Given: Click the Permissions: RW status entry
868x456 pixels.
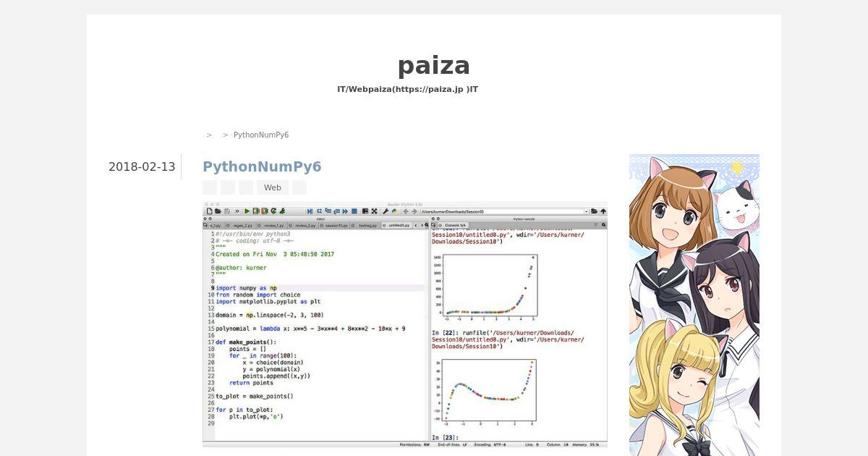Looking at the screenshot, I should (x=414, y=444).
